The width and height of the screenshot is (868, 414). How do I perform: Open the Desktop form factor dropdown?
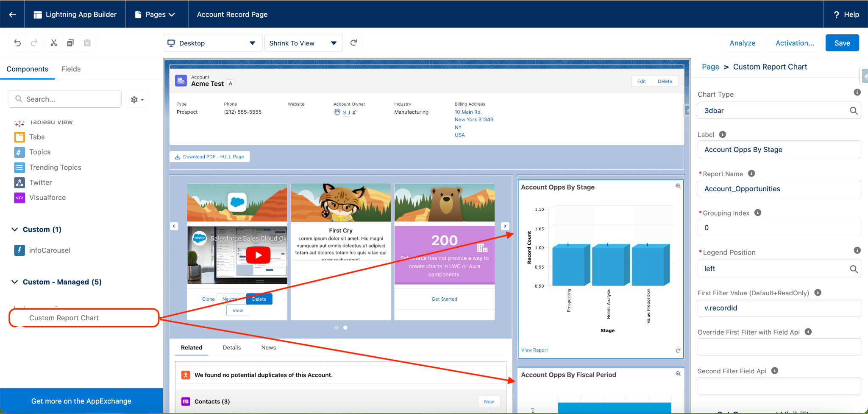pyautogui.click(x=212, y=43)
